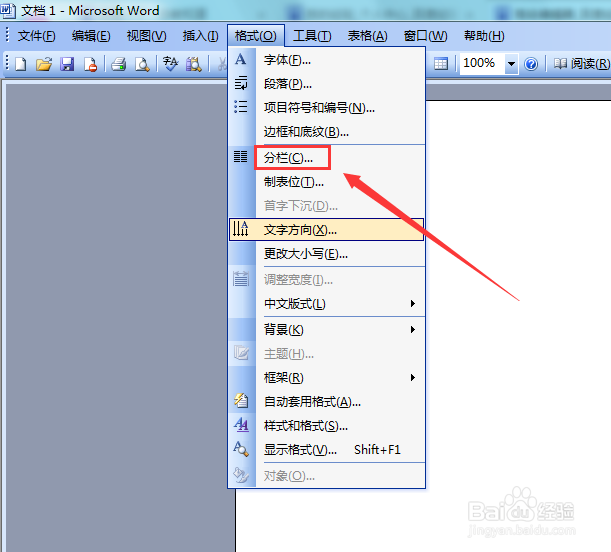Expand the 中文版式(L) submenu
The image size is (611, 552).
[x=327, y=303]
